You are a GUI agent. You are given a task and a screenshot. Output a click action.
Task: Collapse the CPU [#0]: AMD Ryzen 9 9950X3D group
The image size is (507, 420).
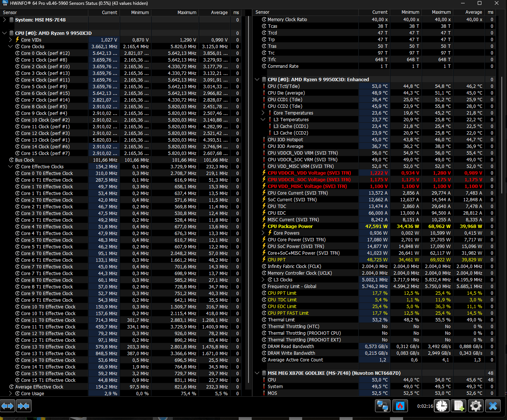(x=4, y=33)
